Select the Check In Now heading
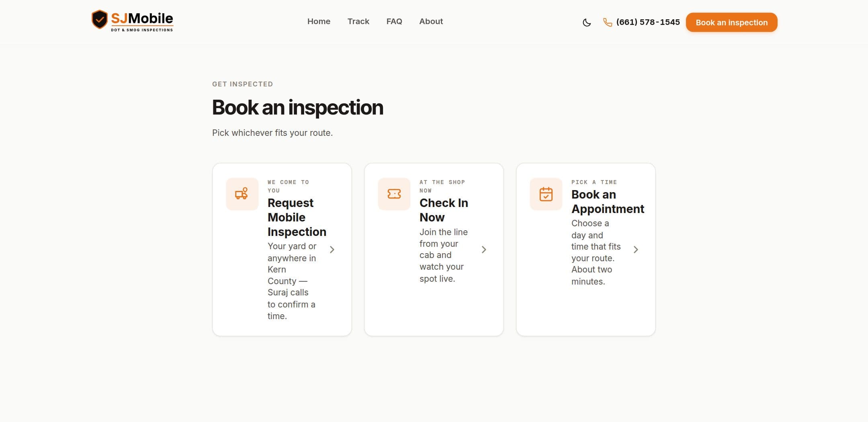 pos(444,210)
